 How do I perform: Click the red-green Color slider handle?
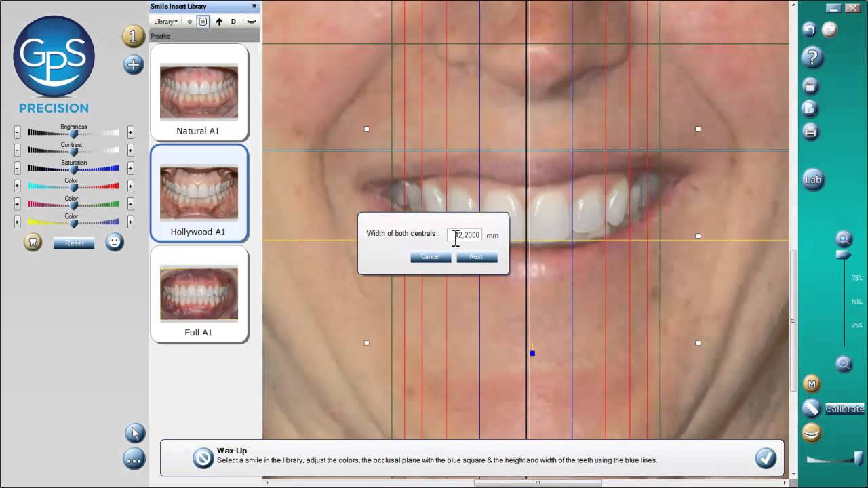[74, 205]
